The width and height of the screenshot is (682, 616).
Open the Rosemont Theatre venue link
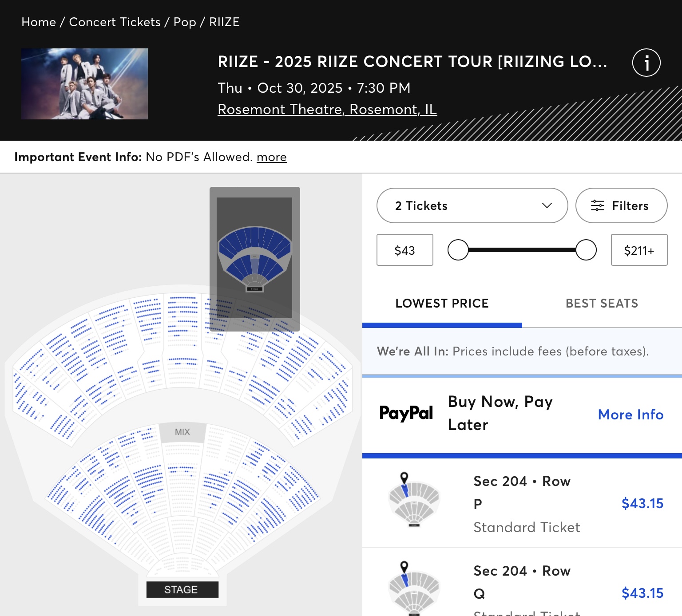(327, 109)
